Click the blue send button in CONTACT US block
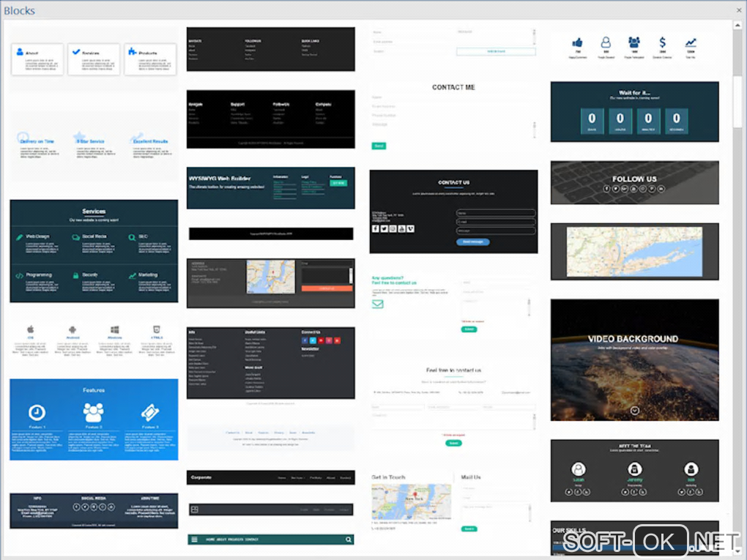This screenshot has width=747, height=560. (x=472, y=242)
